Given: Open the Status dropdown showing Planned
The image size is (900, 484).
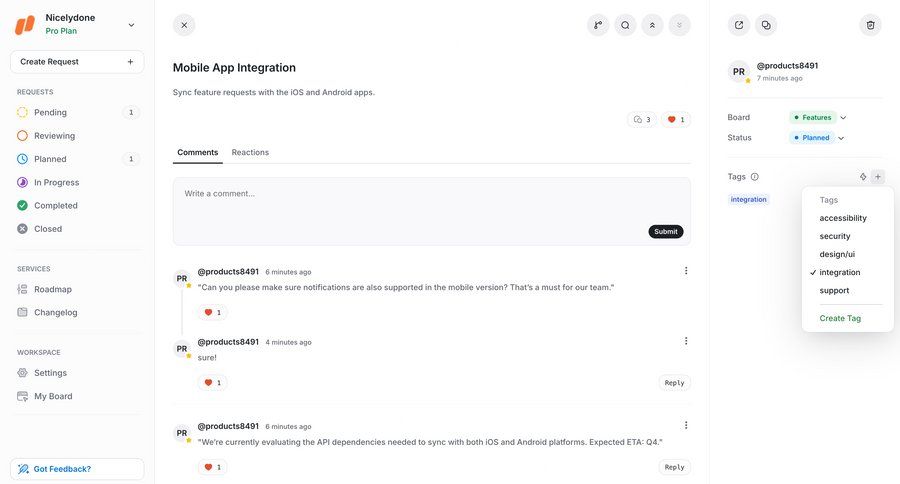Looking at the screenshot, I should click(817, 138).
